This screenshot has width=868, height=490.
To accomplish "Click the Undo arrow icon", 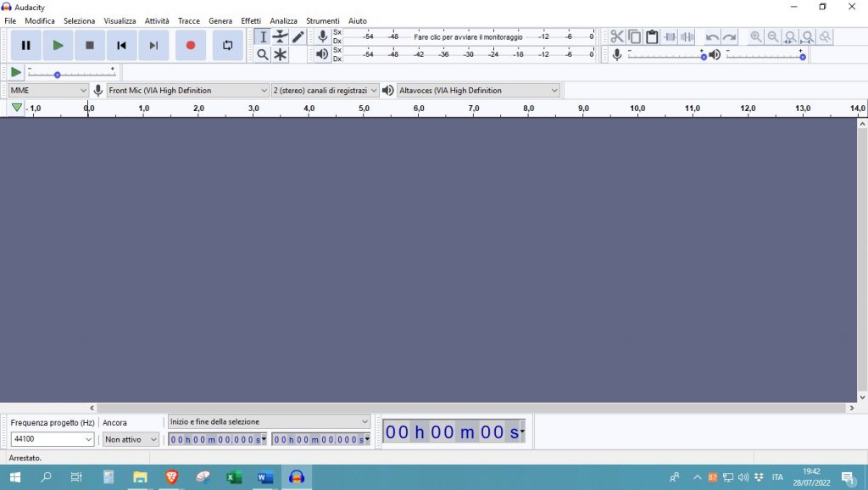I will coord(712,37).
